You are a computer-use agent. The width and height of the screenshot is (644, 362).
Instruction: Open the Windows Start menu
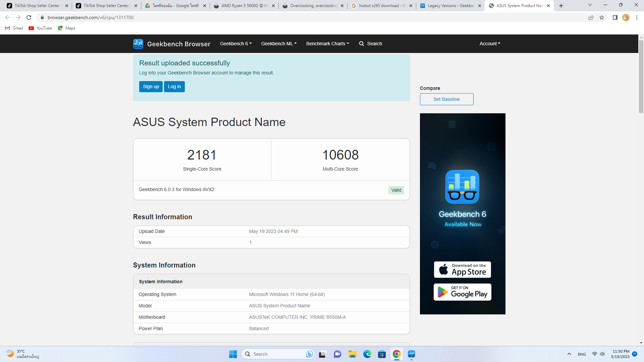coord(233,354)
